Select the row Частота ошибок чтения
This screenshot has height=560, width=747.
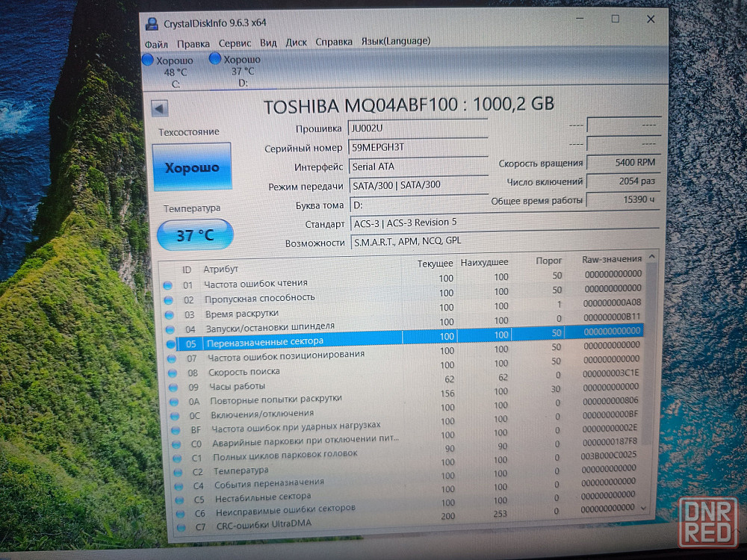click(403, 281)
